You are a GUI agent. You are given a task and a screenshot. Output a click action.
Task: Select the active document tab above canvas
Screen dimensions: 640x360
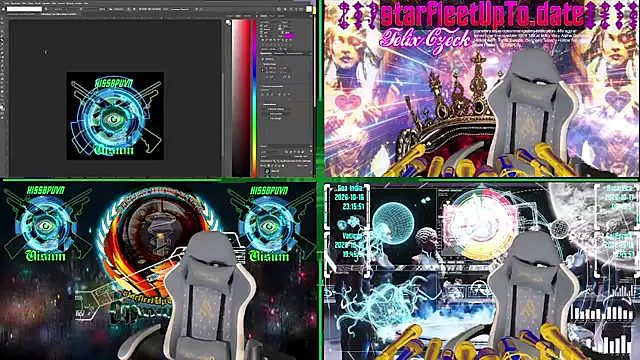[x=58, y=14]
